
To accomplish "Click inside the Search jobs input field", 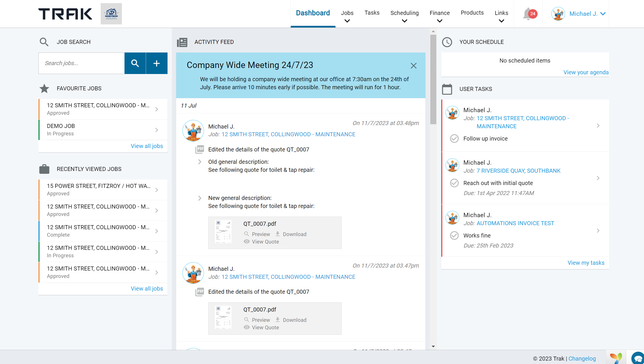I will [81, 63].
